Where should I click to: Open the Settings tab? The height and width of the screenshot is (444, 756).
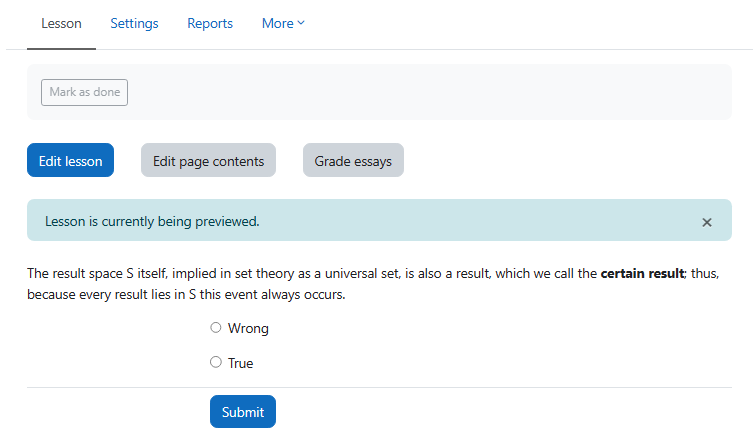pyautogui.click(x=134, y=24)
